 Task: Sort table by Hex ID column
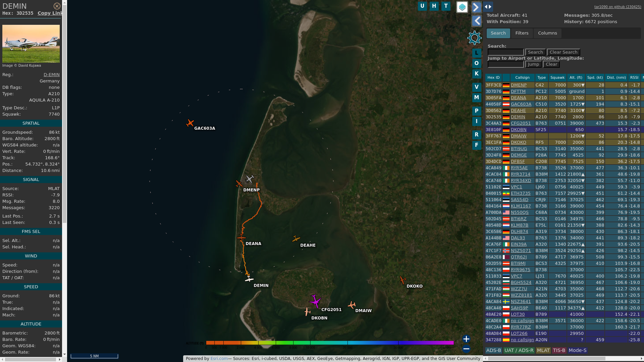coord(493,77)
